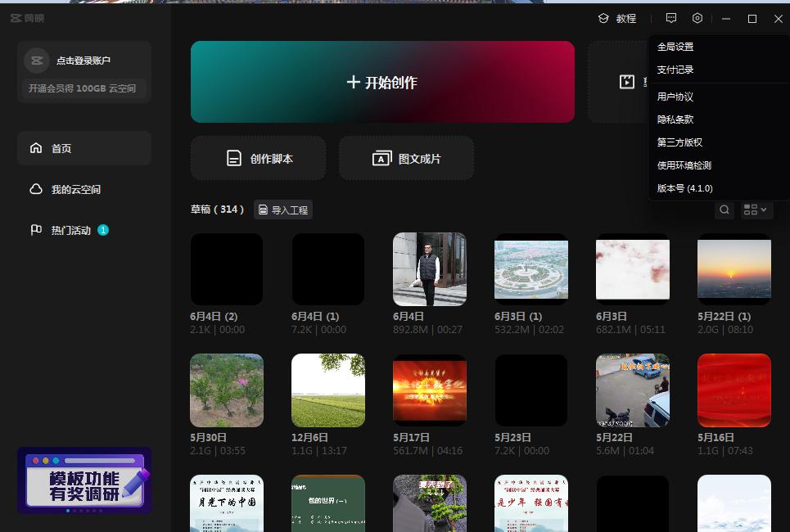Click the feedback message icon in title bar
This screenshot has width=790, height=532.
pos(671,18)
